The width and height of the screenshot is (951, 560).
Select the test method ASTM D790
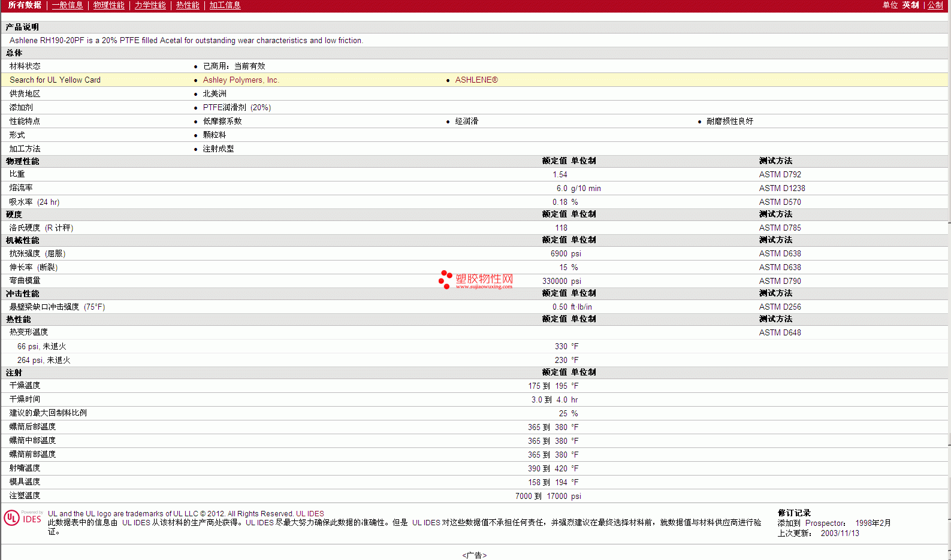(780, 281)
